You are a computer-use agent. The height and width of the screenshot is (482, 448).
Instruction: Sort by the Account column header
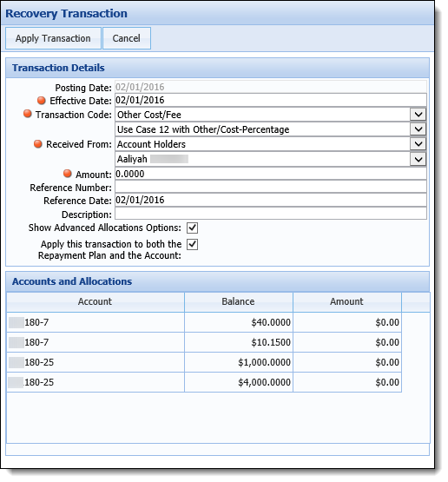click(x=96, y=302)
